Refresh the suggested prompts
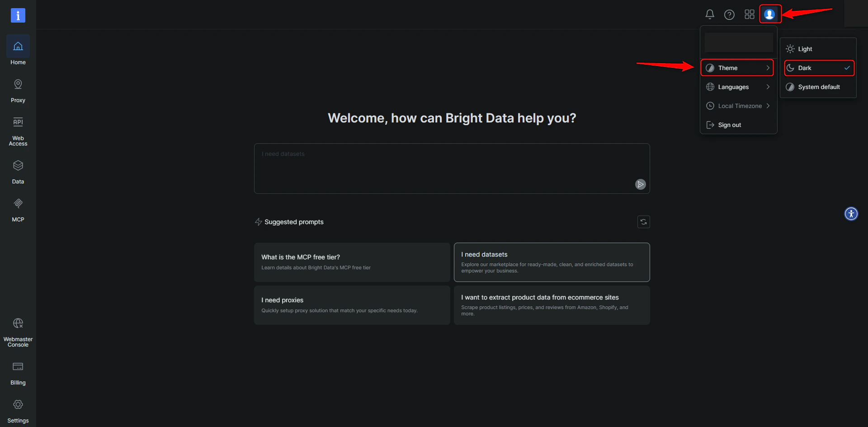Screen dimensions: 868x427 point(643,222)
